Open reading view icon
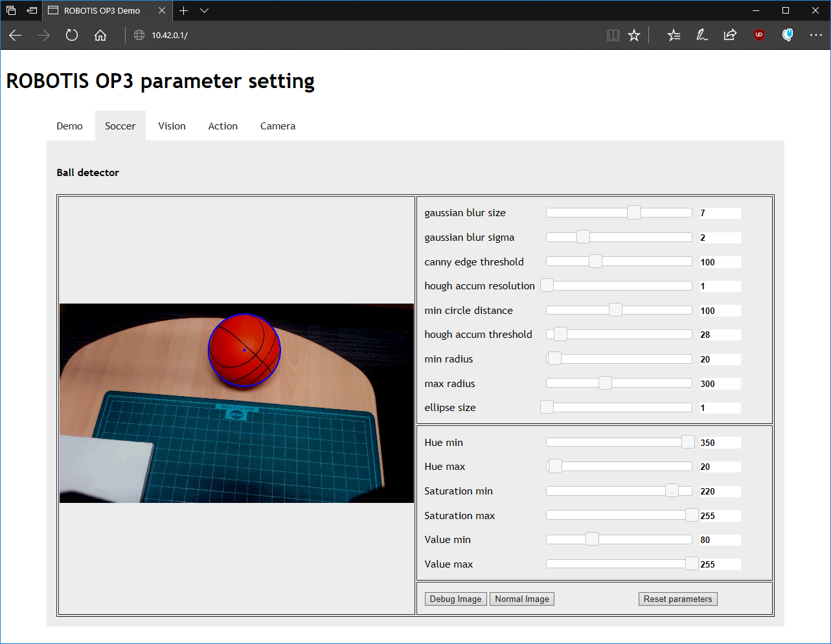 [x=613, y=36]
